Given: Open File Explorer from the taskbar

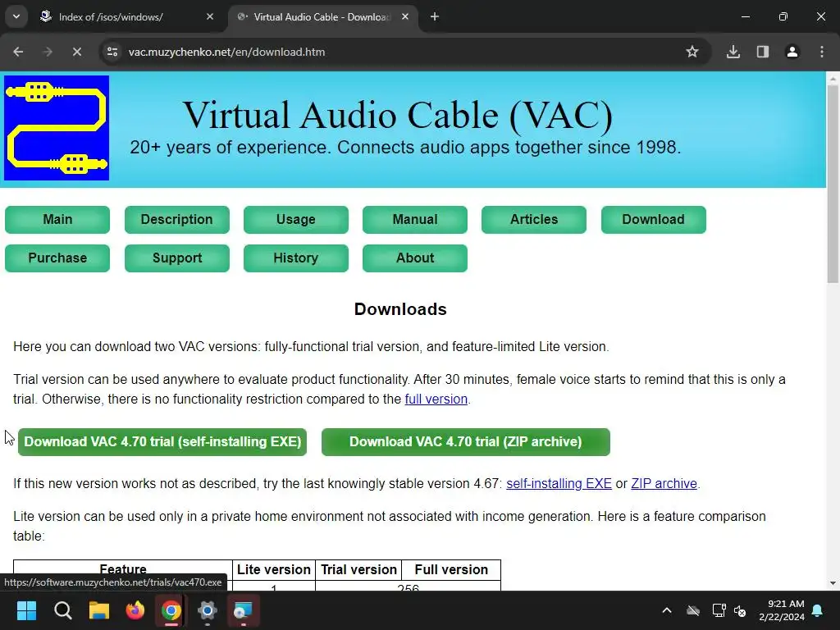Looking at the screenshot, I should 99,610.
